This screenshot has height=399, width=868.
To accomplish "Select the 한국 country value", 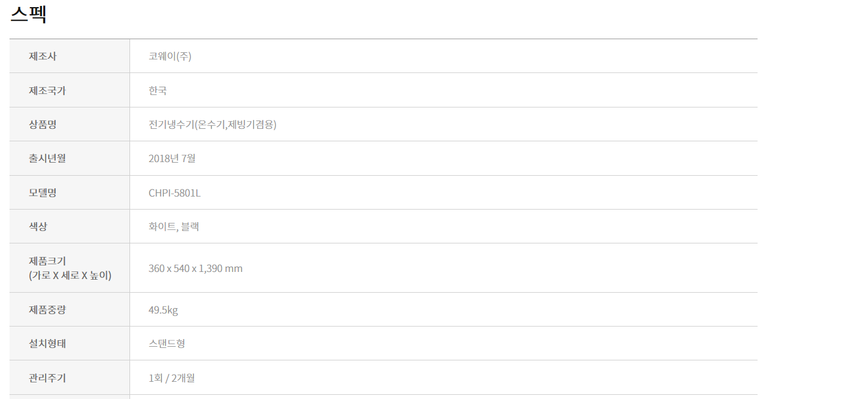I will pos(157,91).
